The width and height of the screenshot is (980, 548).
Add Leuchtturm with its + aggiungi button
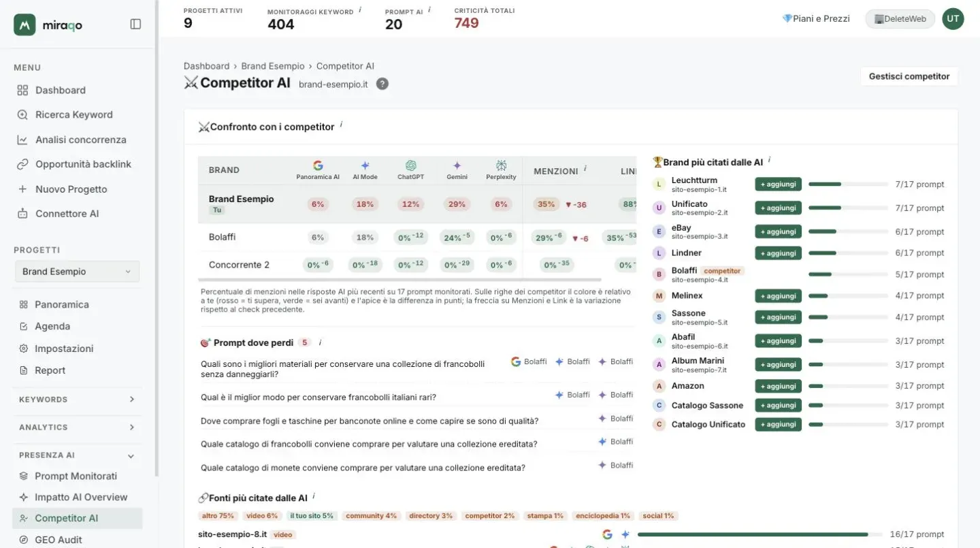tap(778, 184)
